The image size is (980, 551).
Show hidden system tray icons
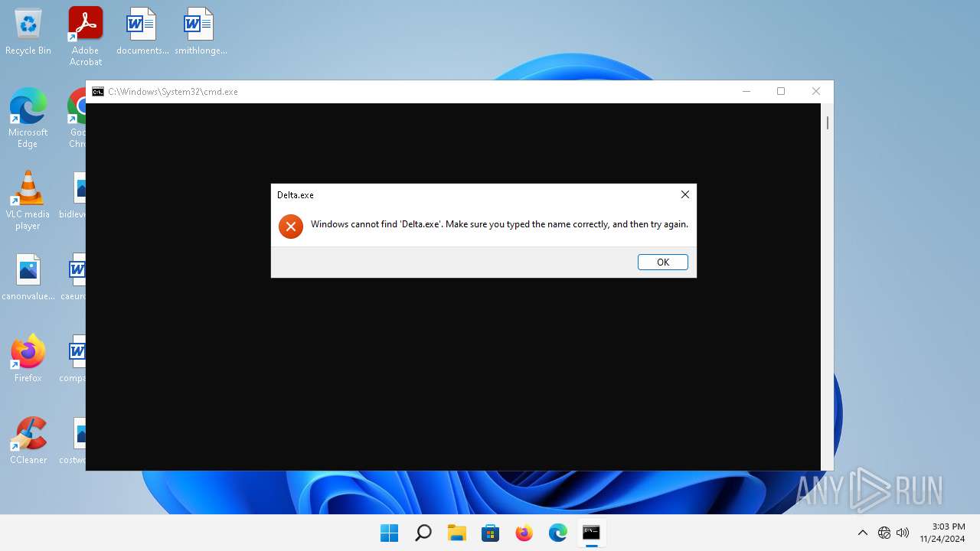863,533
